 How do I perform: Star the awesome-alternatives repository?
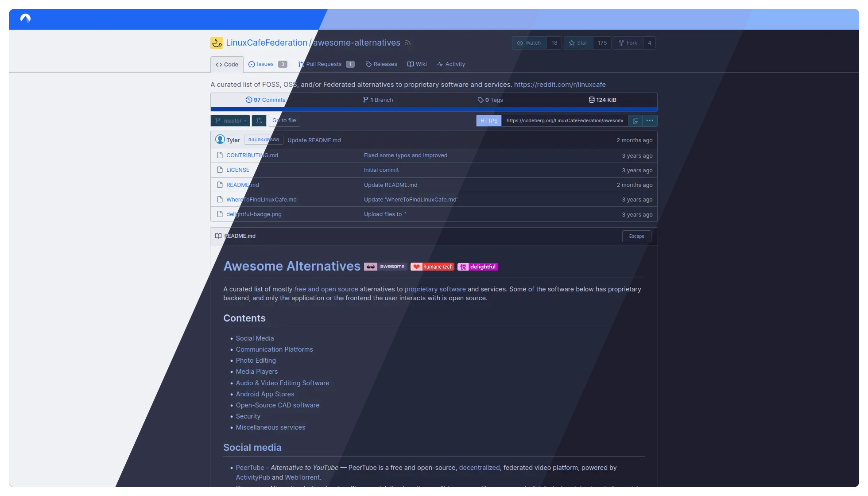tap(578, 43)
